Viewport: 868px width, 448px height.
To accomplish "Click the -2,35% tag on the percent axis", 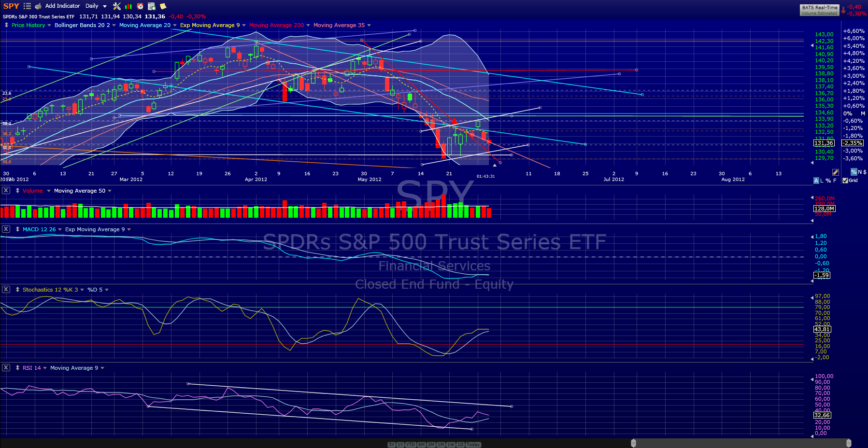I will (x=853, y=143).
